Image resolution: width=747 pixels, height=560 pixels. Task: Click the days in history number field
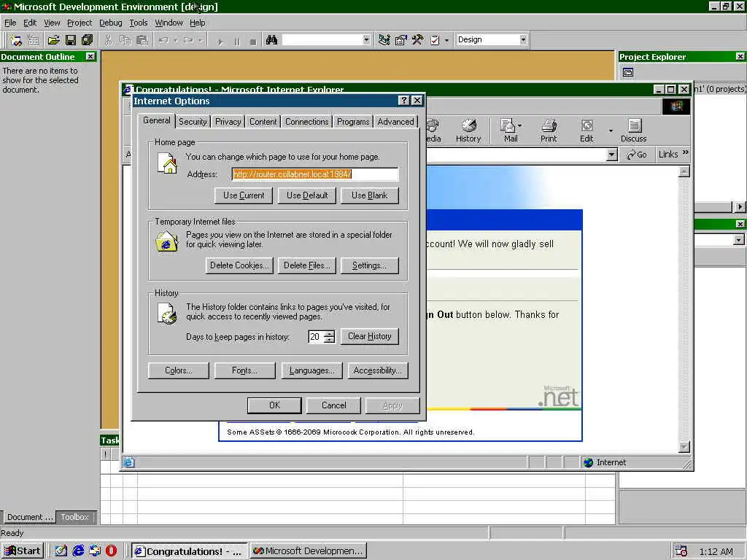pyautogui.click(x=316, y=337)
